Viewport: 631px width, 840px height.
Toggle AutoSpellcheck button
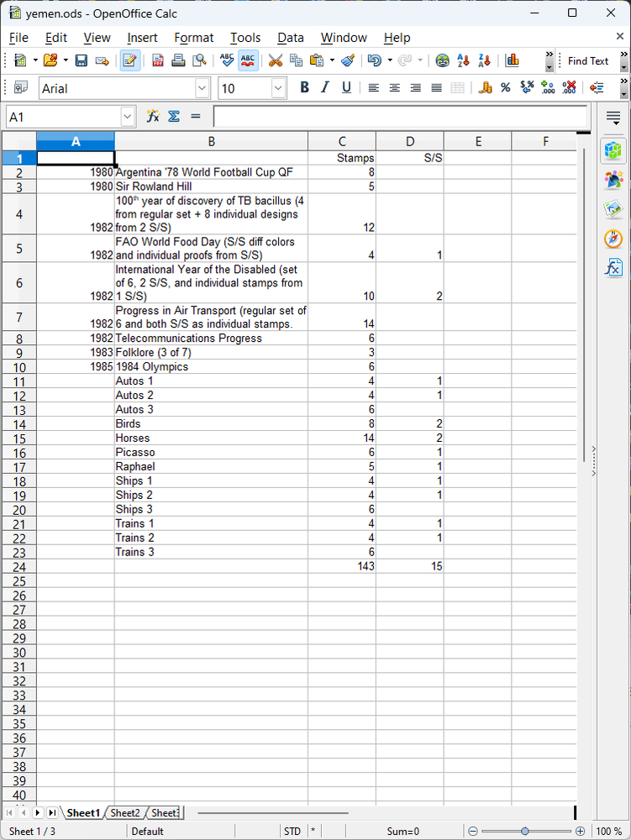248,60
